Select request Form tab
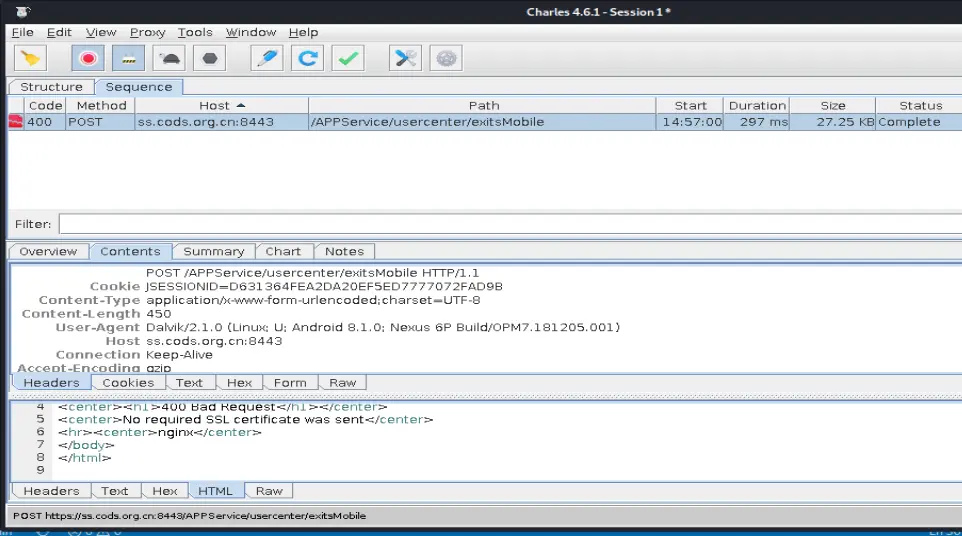 [290, 383]
